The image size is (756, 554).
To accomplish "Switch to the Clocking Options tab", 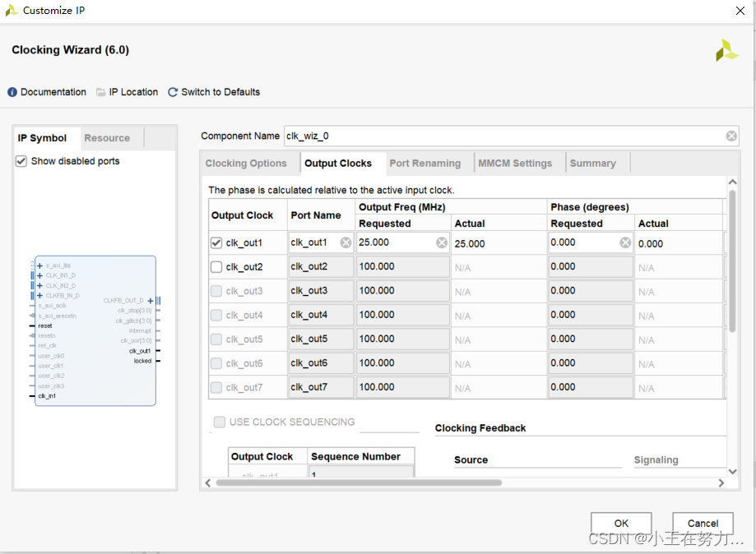I will [246, 164].
